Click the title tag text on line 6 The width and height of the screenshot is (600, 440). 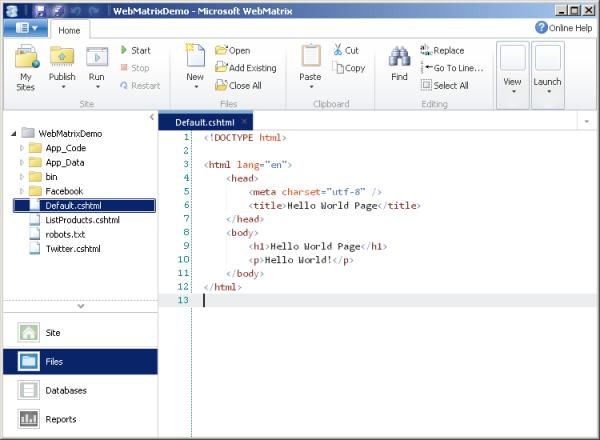pos(334,205)
